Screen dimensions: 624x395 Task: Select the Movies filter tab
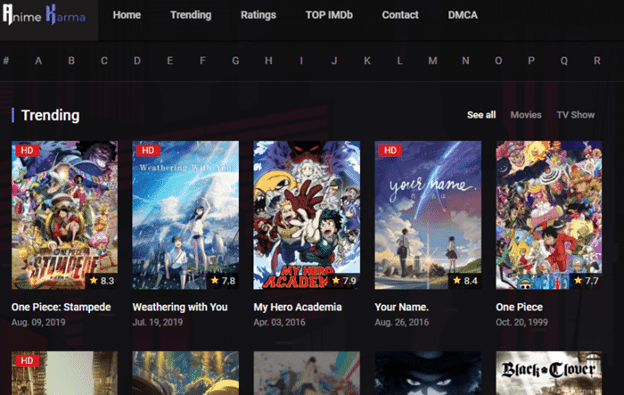click(526, 115)
